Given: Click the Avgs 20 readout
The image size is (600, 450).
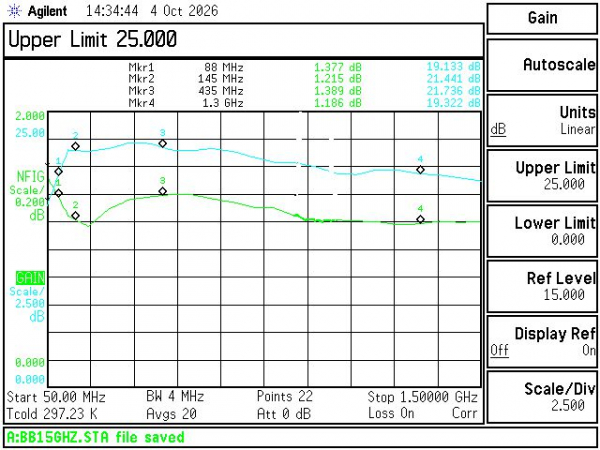Looking at the screenshot, I should (x=171, y=414).
